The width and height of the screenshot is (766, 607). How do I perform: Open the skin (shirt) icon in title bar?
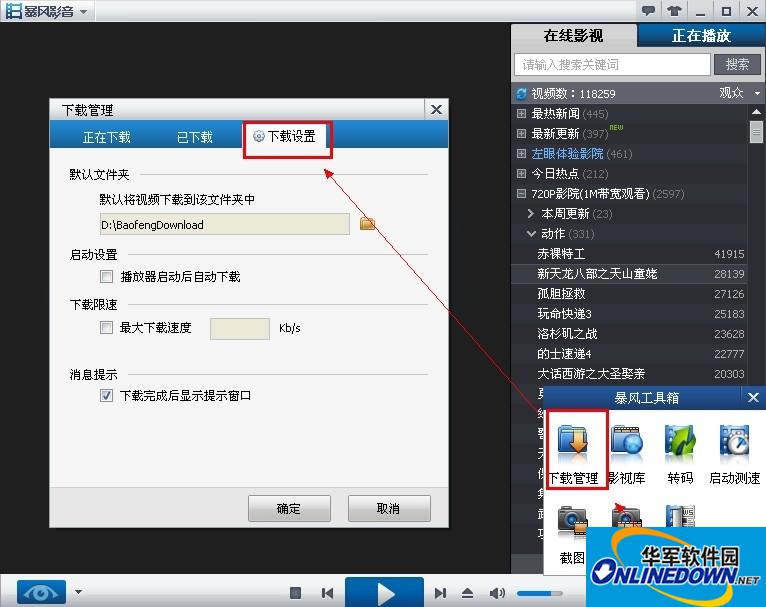click(x=674, y=10)
